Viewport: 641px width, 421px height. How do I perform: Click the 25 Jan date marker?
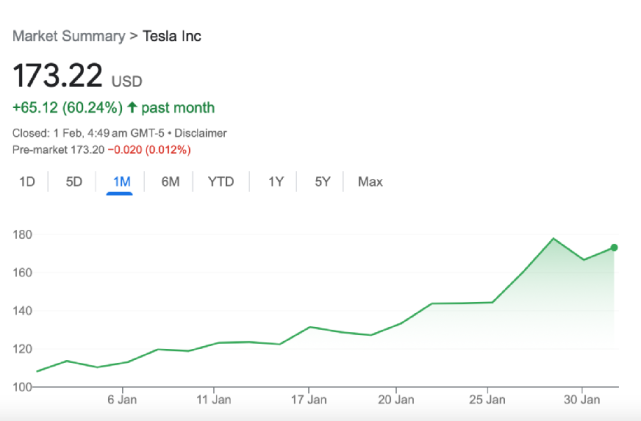pyautogui.click(x=487, y=400)
